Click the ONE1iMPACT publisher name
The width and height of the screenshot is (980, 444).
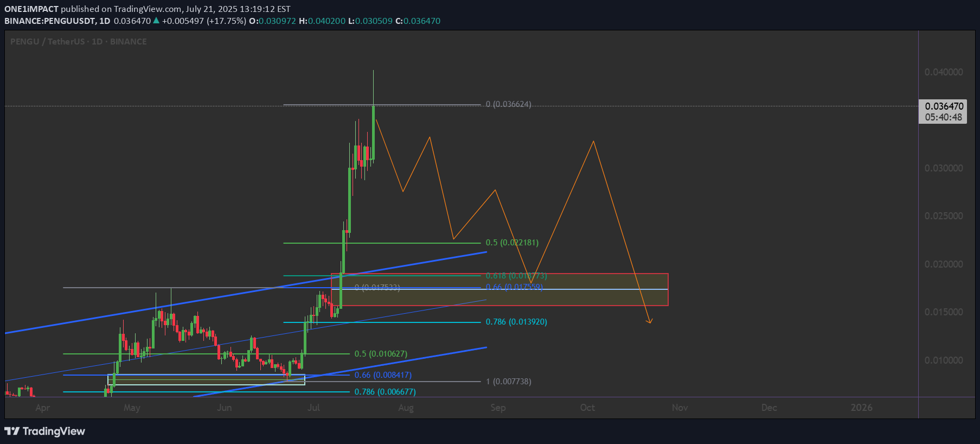[x=31, y=9]
